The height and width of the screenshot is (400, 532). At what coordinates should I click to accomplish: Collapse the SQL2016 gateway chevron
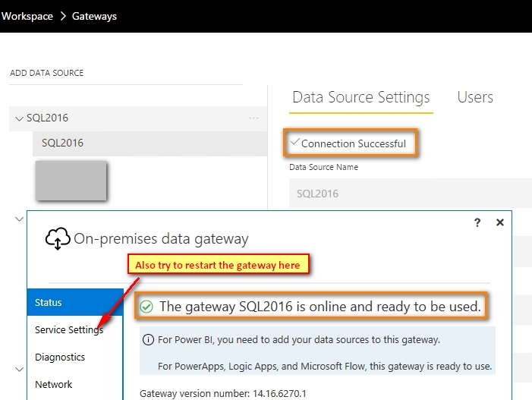(19, 118)
